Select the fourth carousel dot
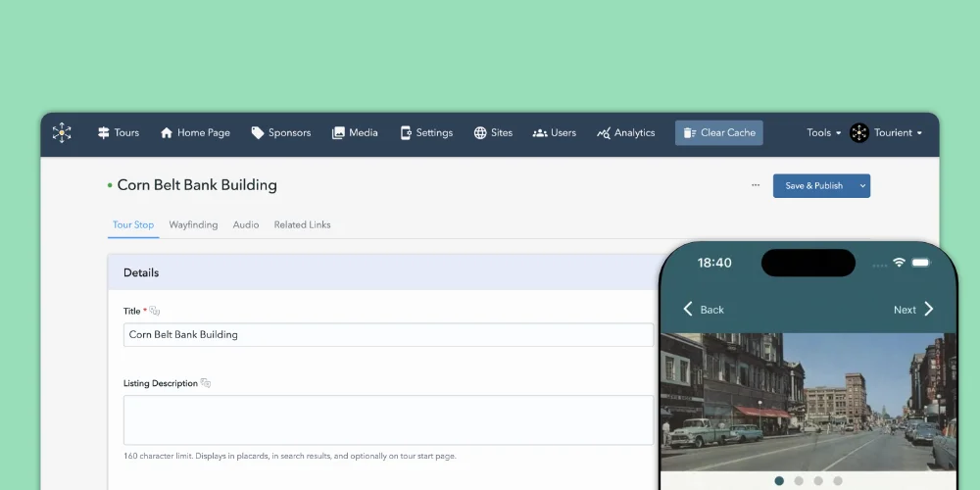The height and width of the screenshot is (490, 980). pos(838,480)
